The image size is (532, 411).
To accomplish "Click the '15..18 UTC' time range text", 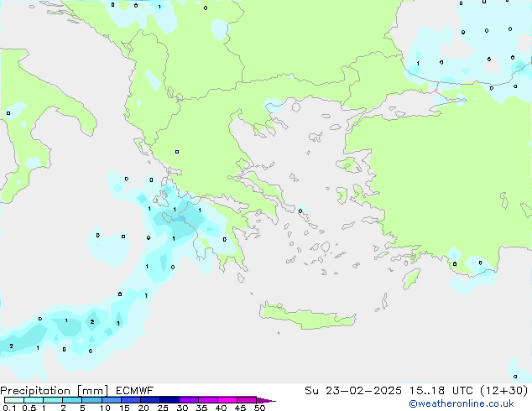I will [441, 391].
